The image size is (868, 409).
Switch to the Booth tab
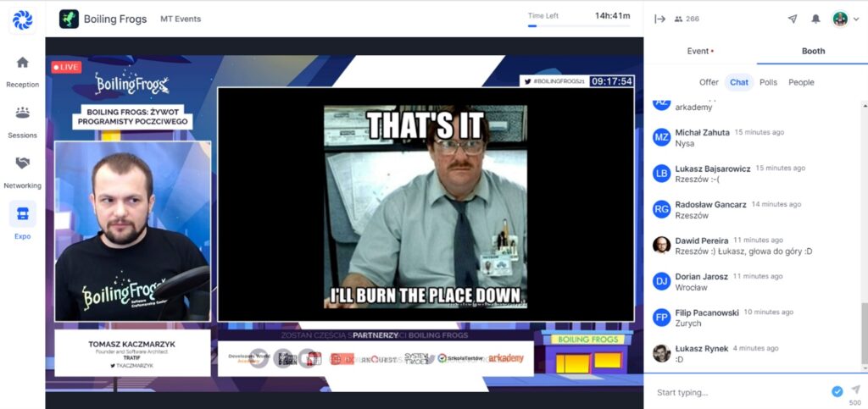pyautogui.click(x=813, y=51)
